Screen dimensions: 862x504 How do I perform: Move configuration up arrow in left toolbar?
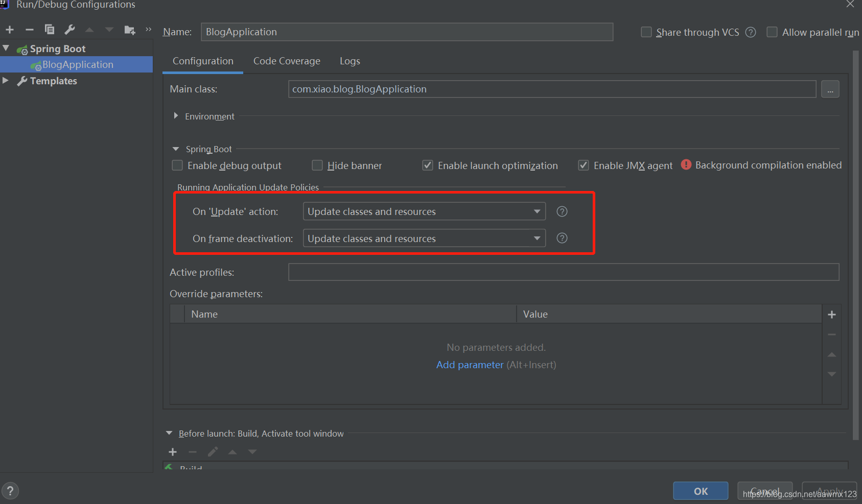pos(89,30)
